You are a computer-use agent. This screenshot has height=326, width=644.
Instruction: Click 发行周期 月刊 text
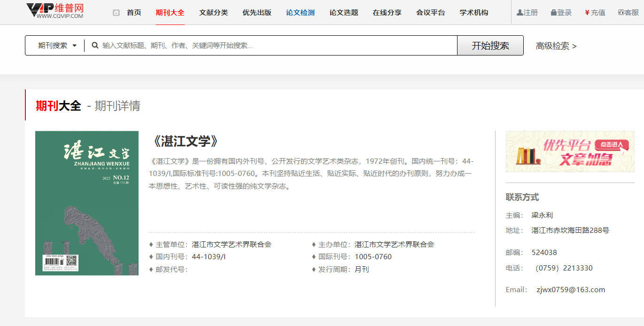341,270
